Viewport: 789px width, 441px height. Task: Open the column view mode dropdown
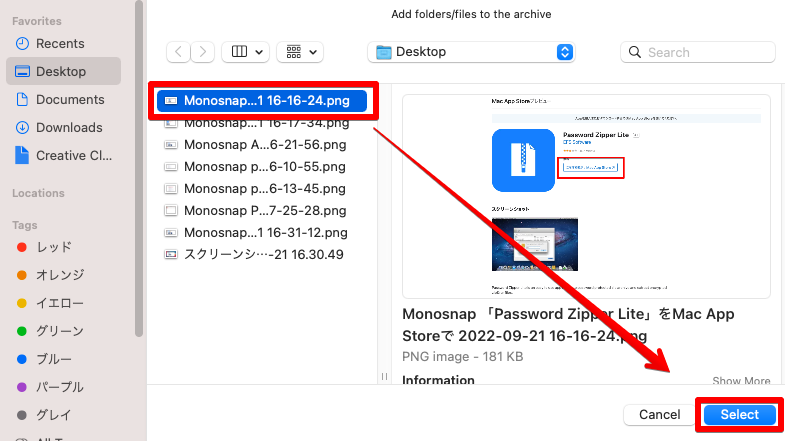click(246, 52)
